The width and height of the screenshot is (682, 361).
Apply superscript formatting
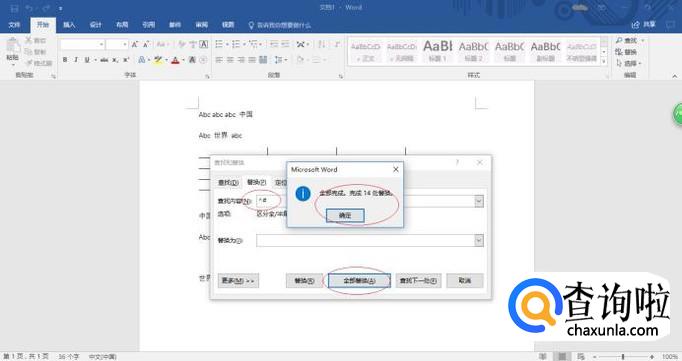pos(126,60)
